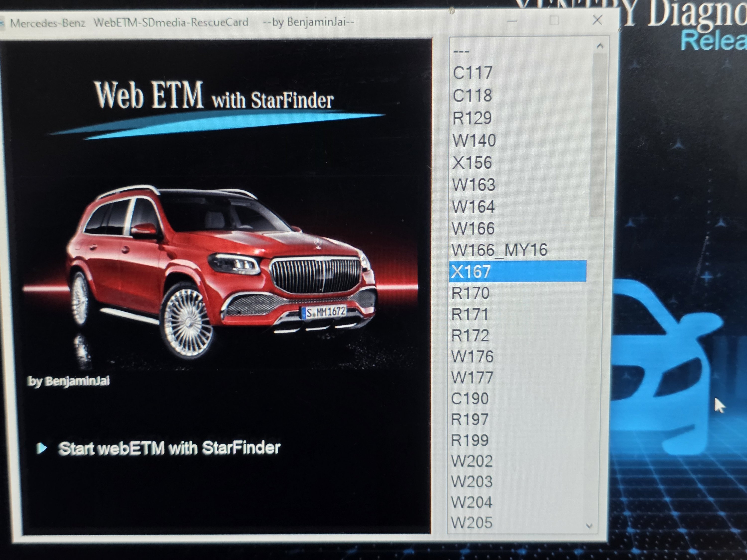Select W177 chassis code
The width and height of the screenshot is (747, 560).
(x=472, y=377)
